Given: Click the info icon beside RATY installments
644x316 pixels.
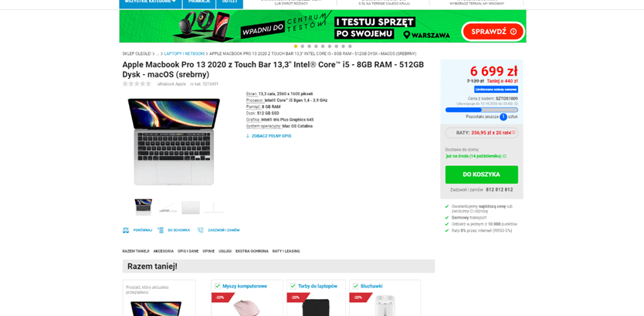Looking at the screenshot, I should tap(513, 132).
